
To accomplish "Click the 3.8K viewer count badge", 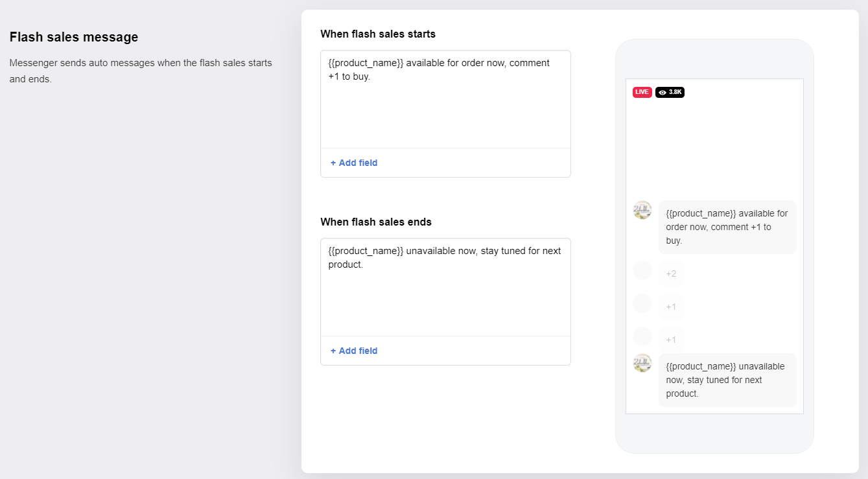I will click(x=670, y=92).
